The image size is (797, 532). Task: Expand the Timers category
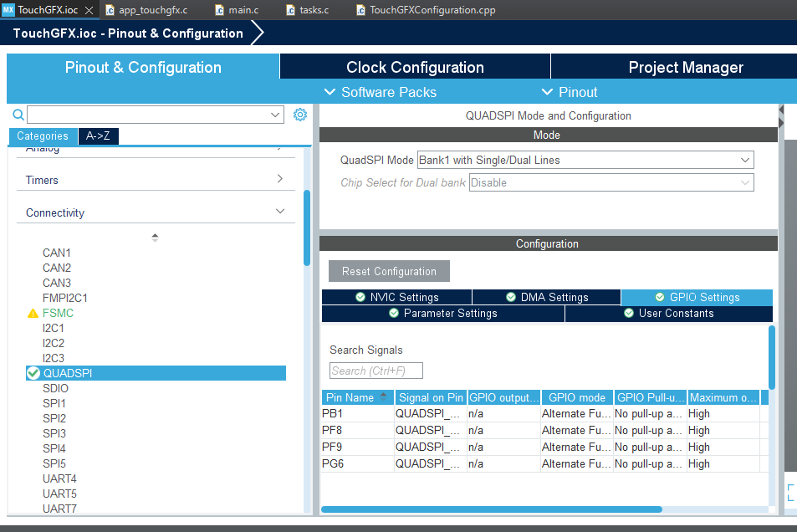(x=280, y=179)
